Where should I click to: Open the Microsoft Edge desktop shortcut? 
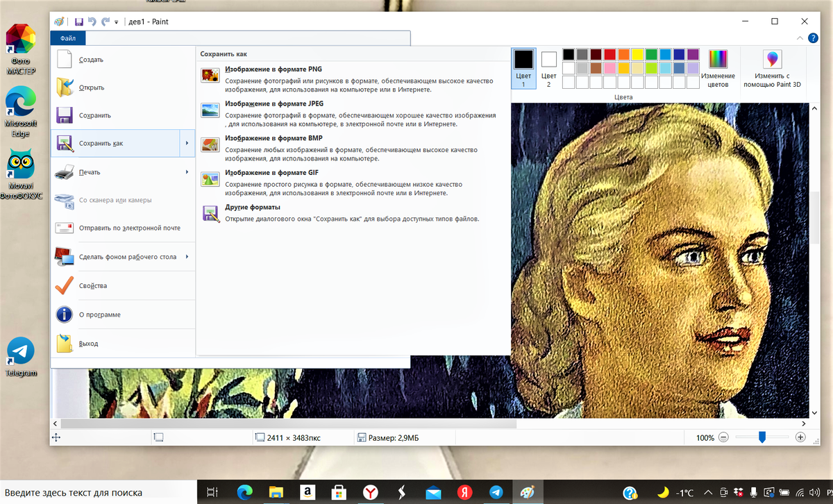point(20,111)
